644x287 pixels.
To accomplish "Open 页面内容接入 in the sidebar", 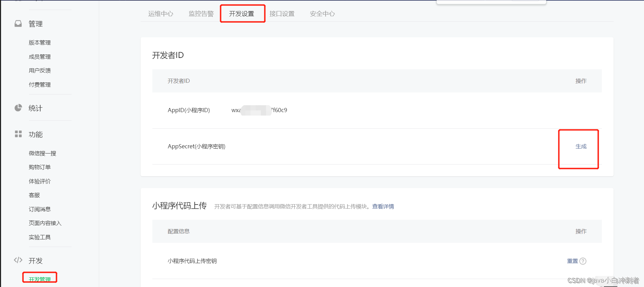I will [45, 223].
